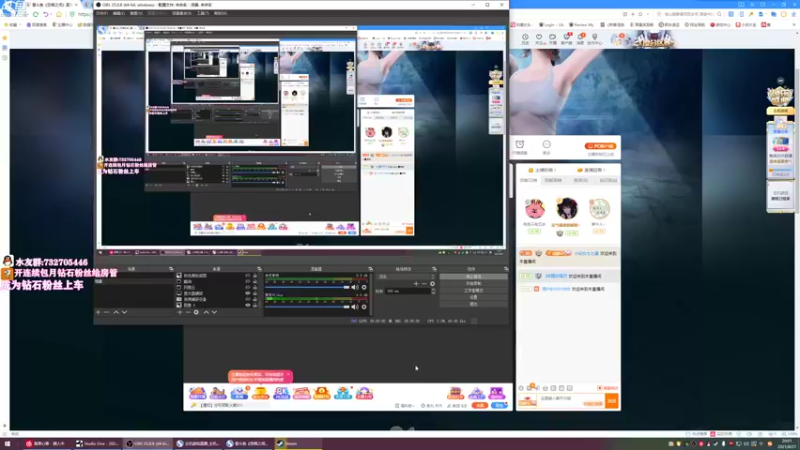This screenshot has height=450, width=800.
Task: Add a transition with the Scene Transitions plus icon
Action: tap(416, 284)
